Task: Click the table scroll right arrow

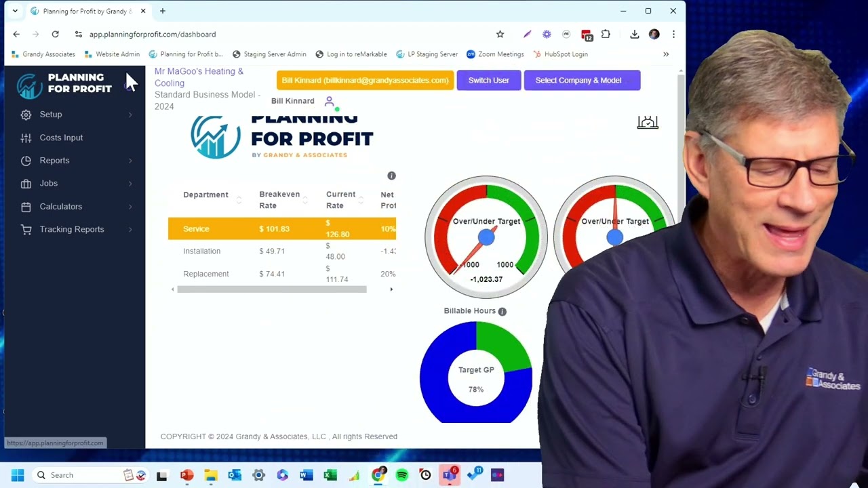Action: (391, 289)
